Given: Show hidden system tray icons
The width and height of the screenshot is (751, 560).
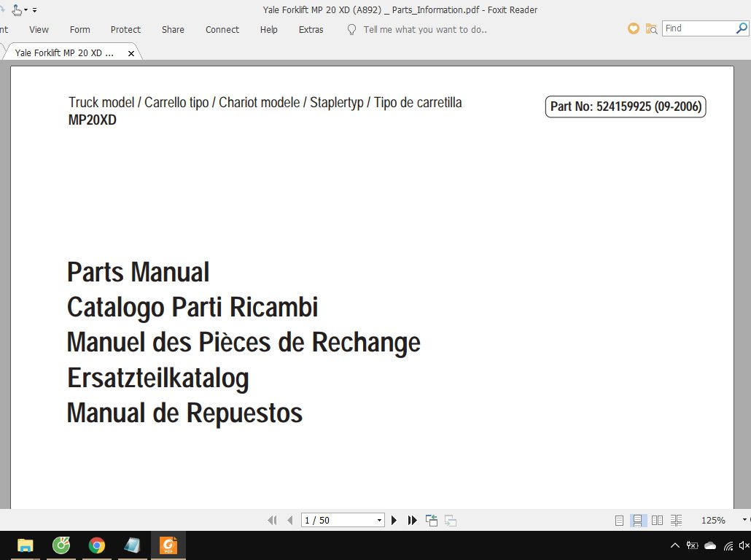Looking at the screenshot, I should pos(675,545).
